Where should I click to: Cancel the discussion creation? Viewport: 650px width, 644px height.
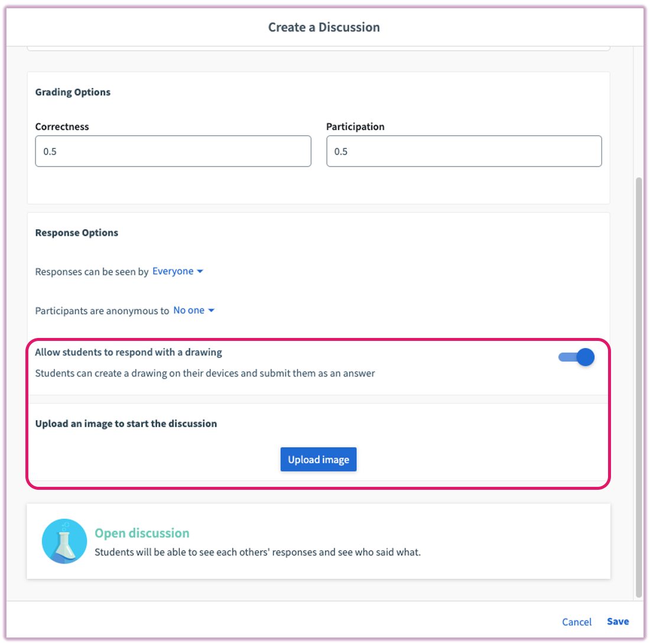click(577, 622)
